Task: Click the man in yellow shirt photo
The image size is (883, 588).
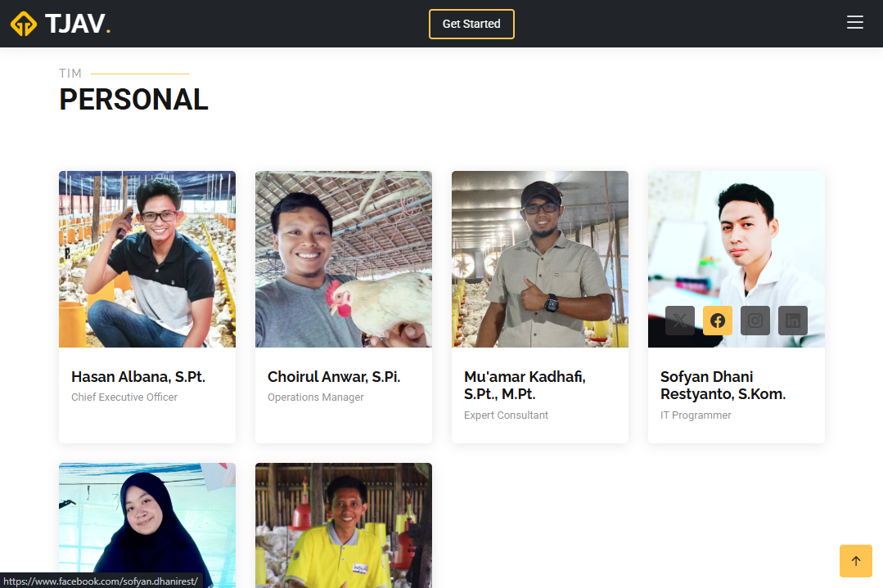Action: pyautogui.click(x=344, y=525)
